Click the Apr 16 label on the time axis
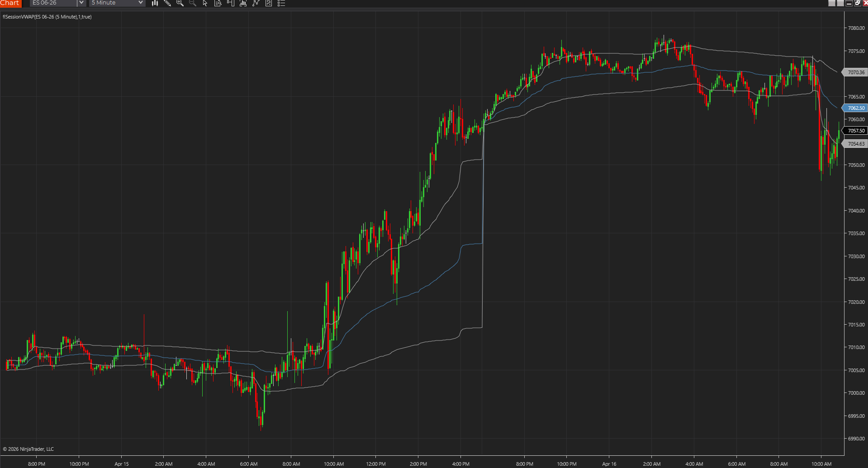 click(x=609, y=464)
